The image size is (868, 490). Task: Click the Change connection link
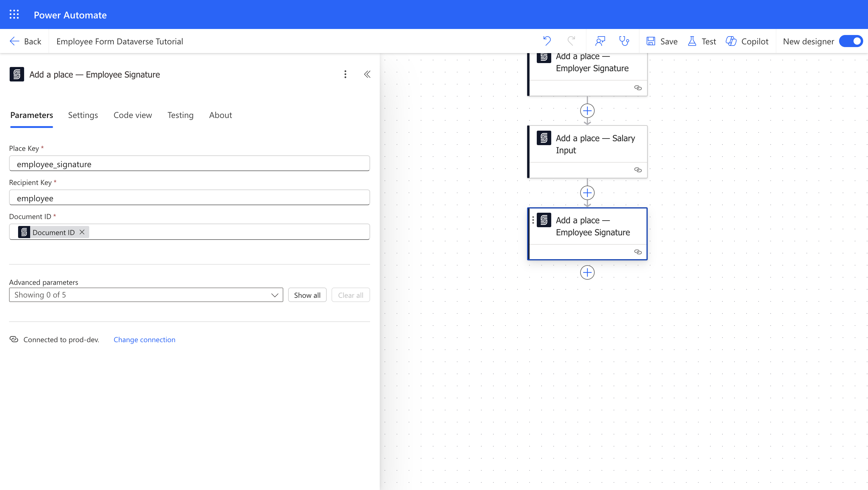pos(144,340)
